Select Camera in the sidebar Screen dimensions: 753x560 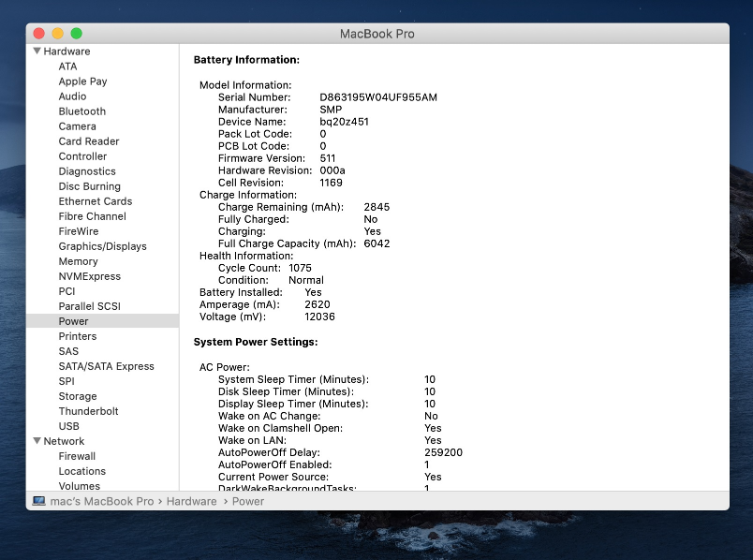click(x=78, y=126)
